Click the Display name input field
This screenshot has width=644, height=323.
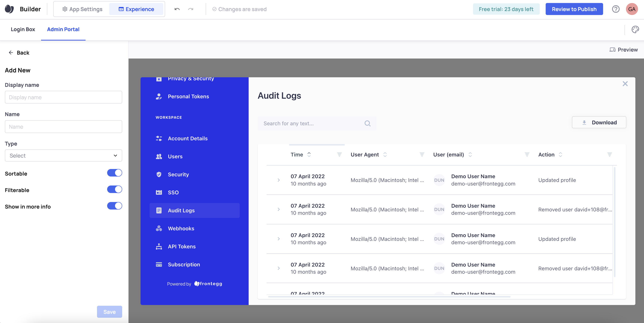click(x=63, y=97)
